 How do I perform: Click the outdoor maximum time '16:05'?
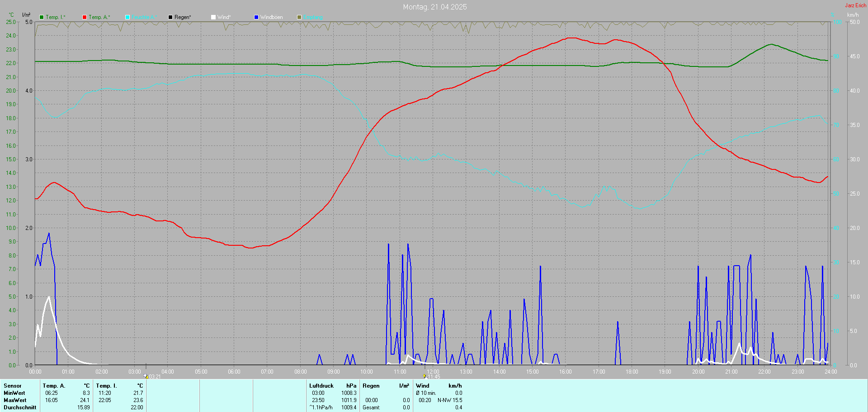52,400
